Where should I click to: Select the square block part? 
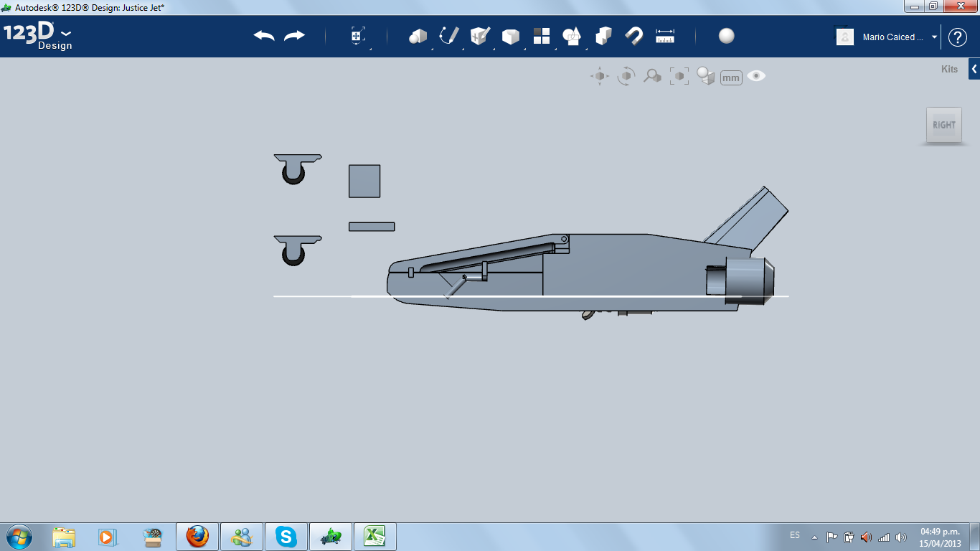(364, 181)
